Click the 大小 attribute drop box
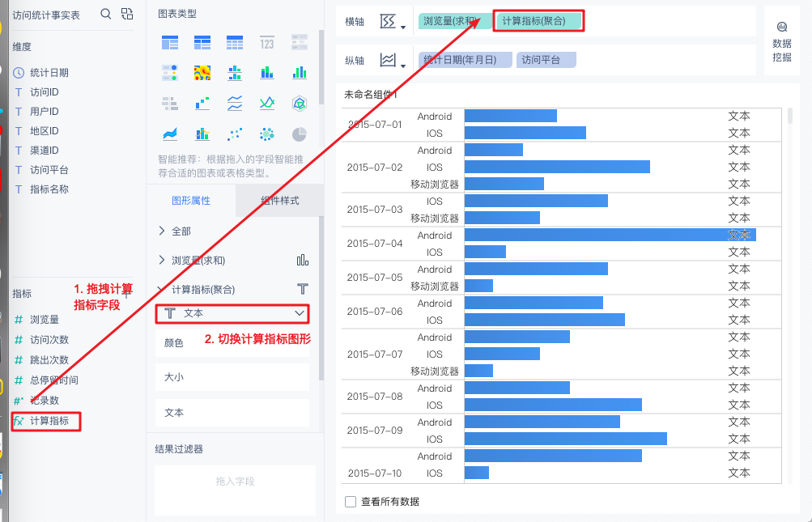Screen dimensions: 812x522 232,377
